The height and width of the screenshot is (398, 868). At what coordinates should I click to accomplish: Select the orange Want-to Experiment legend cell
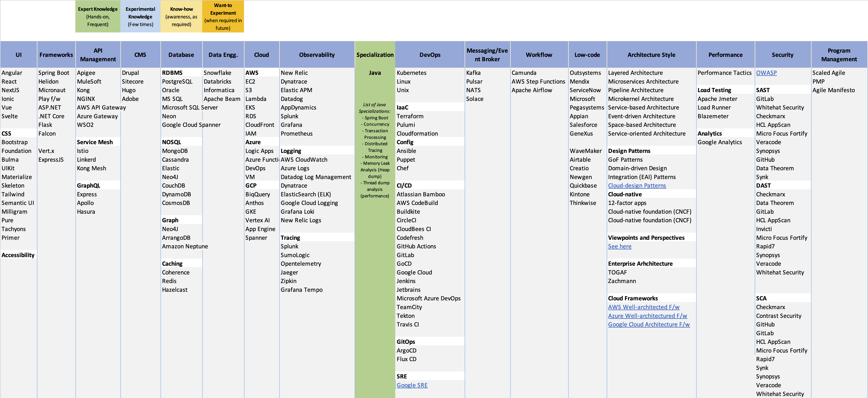coord(223,17)
